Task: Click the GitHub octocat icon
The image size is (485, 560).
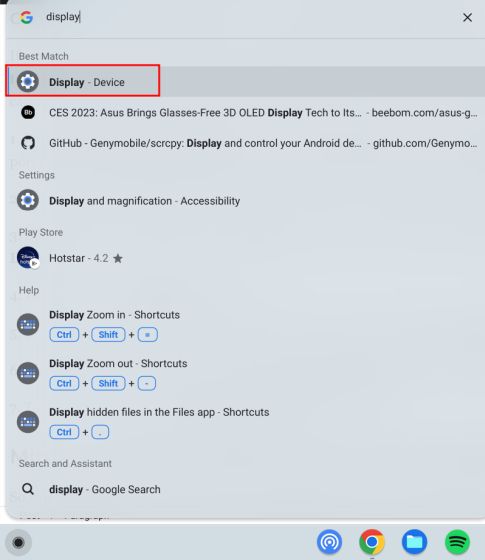Action: click(x=28, y=143)
